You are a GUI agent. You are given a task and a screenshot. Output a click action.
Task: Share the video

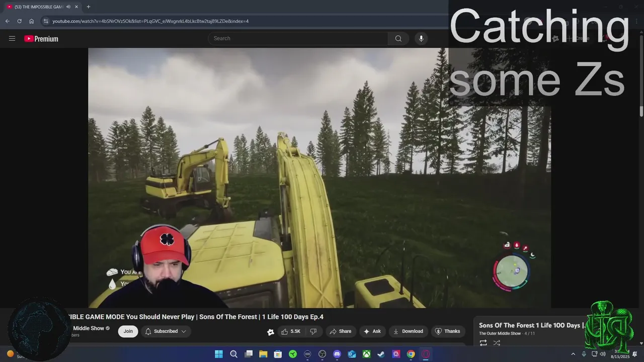click(x=341, y=331)
